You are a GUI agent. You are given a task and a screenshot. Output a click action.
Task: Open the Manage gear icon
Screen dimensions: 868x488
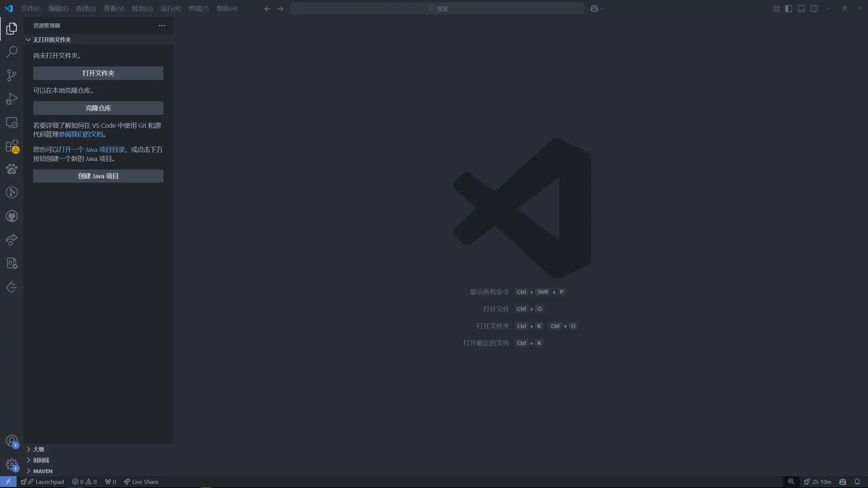(x=12, y=464)
